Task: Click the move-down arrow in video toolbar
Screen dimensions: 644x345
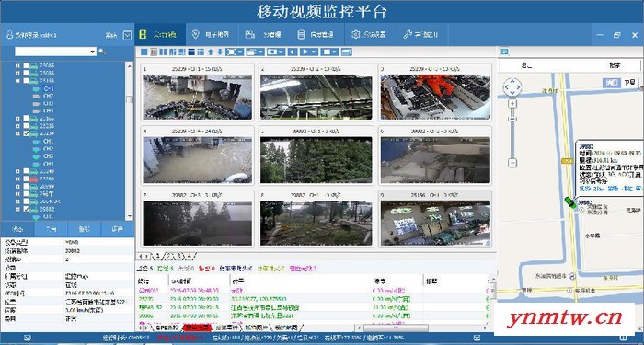Action: click(x=220, y=52)
